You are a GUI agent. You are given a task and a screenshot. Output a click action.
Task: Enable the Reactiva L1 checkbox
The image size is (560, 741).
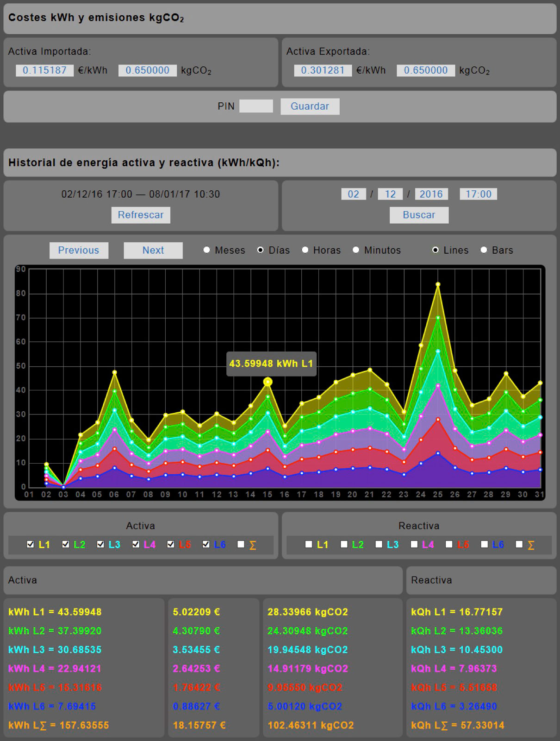click(309, 545)
